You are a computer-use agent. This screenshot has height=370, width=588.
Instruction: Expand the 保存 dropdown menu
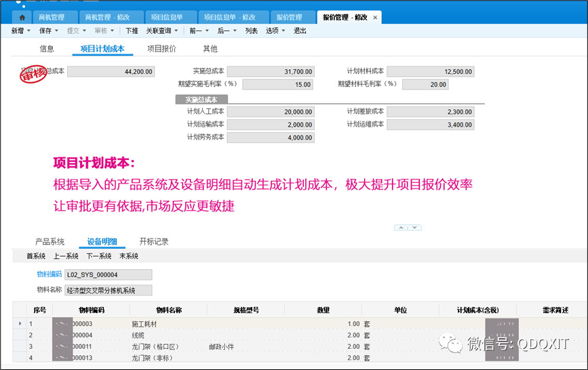[x=50, y=30]
